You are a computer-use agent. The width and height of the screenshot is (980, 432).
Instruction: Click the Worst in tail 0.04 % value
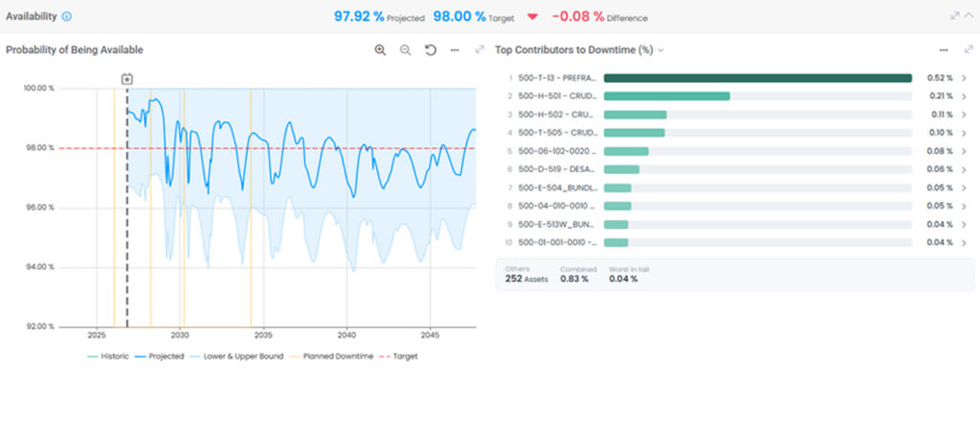tap(623, 279)
